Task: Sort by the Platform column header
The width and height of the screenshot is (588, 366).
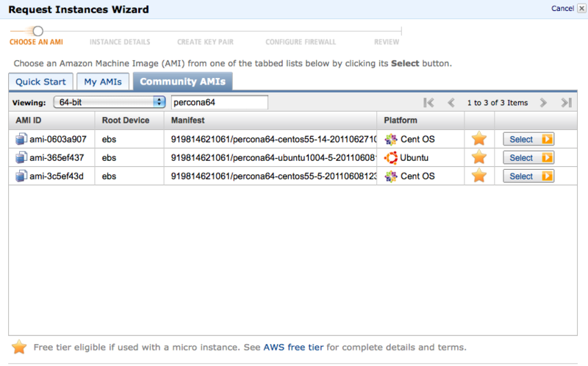Action: click(x=420, y=121)
